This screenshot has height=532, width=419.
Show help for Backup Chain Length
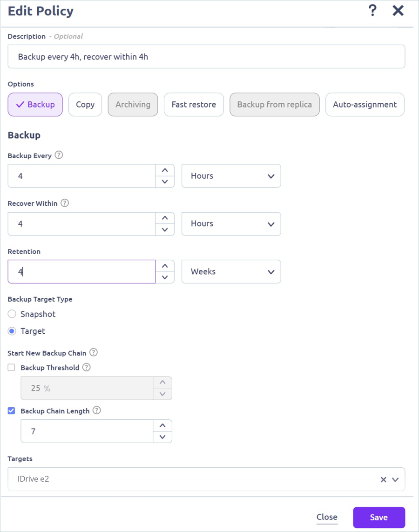pyautogui.click(x=96, y=411)
